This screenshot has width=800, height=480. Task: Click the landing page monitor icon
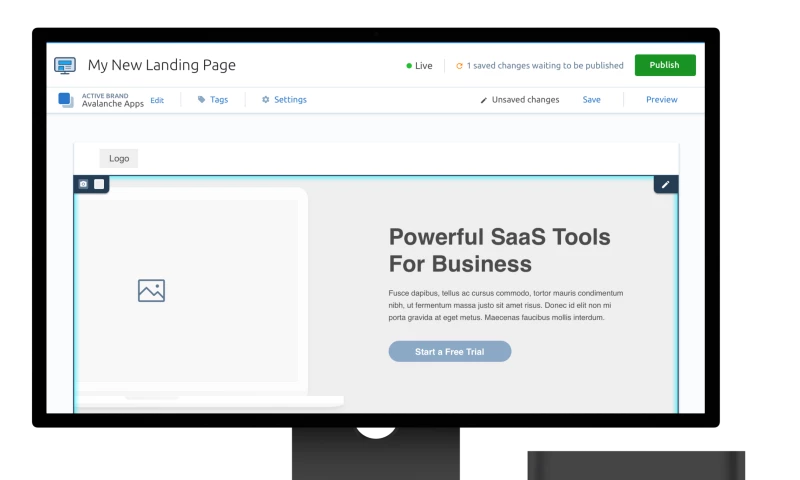[x=65, y=66]
